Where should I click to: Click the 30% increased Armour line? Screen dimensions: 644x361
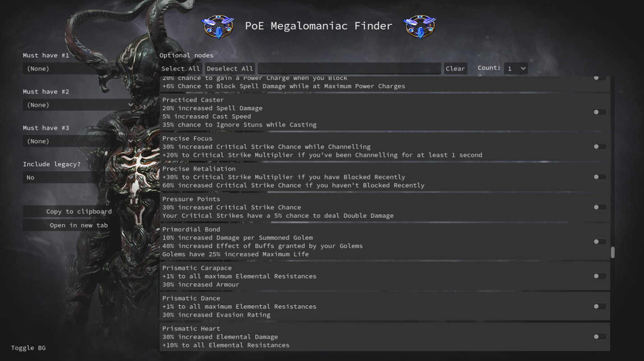pos(201,284)
